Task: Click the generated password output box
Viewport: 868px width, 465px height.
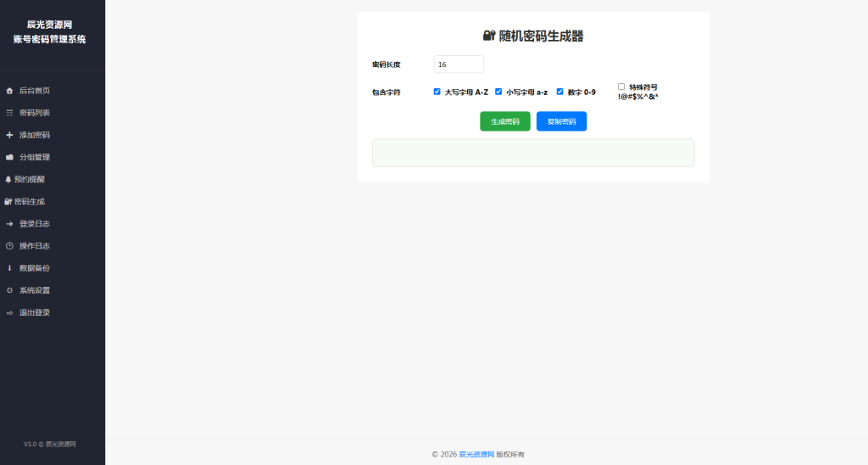Action: [x=533, y=153]
